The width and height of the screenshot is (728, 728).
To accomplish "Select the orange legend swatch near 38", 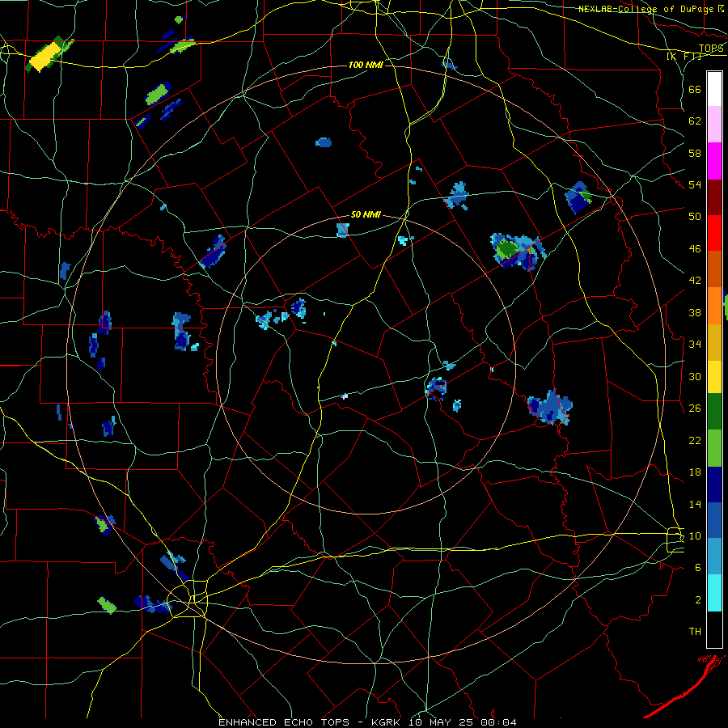I will [714, 305].
